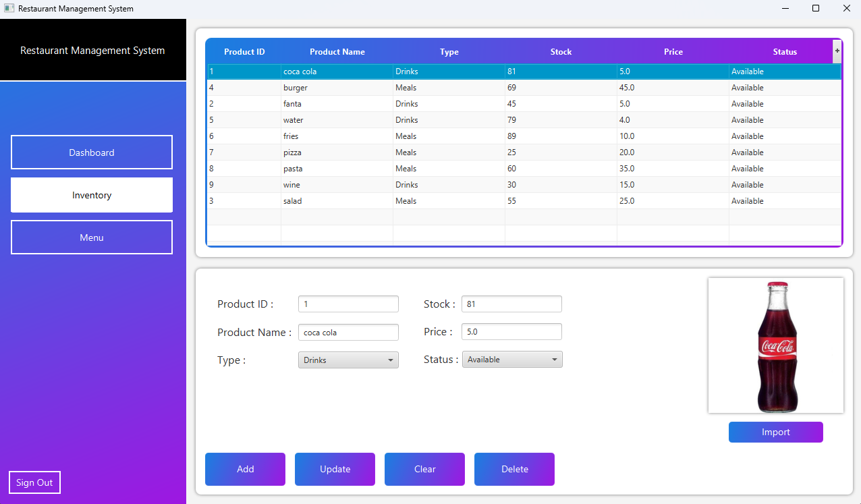861x504 pixels.
Task: Click inside the Product ID input field
Action: coord(348,304)
